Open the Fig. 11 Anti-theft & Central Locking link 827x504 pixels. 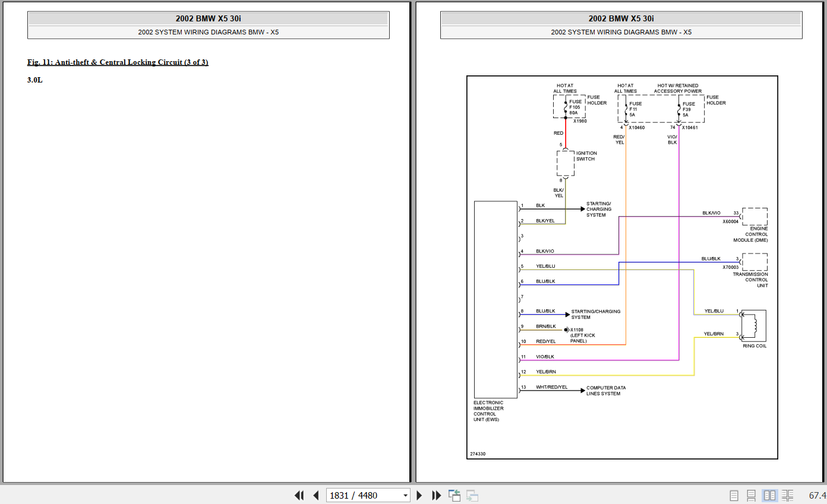pos(118,62)
